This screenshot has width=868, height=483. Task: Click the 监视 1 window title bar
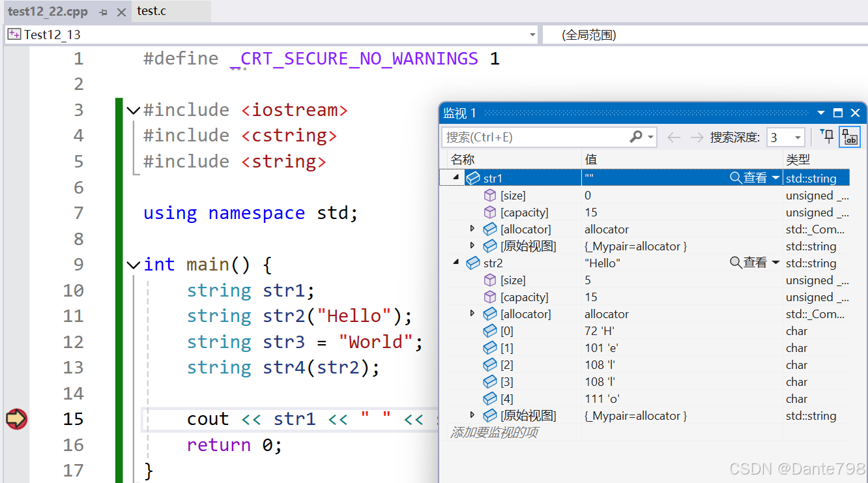(652, 113)
